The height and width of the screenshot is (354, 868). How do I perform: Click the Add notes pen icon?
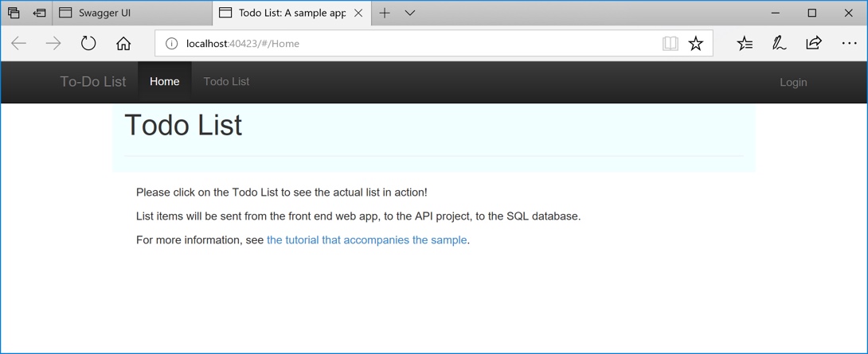779,44
